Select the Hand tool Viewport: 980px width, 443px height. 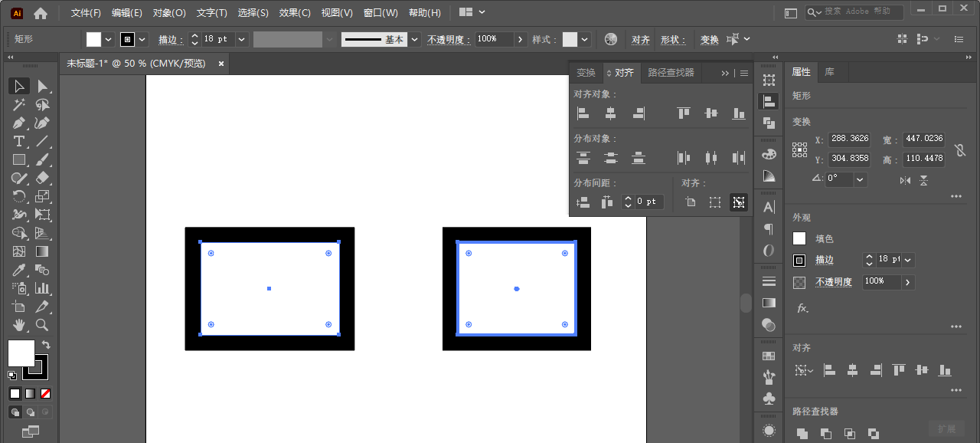coord(19,325)
